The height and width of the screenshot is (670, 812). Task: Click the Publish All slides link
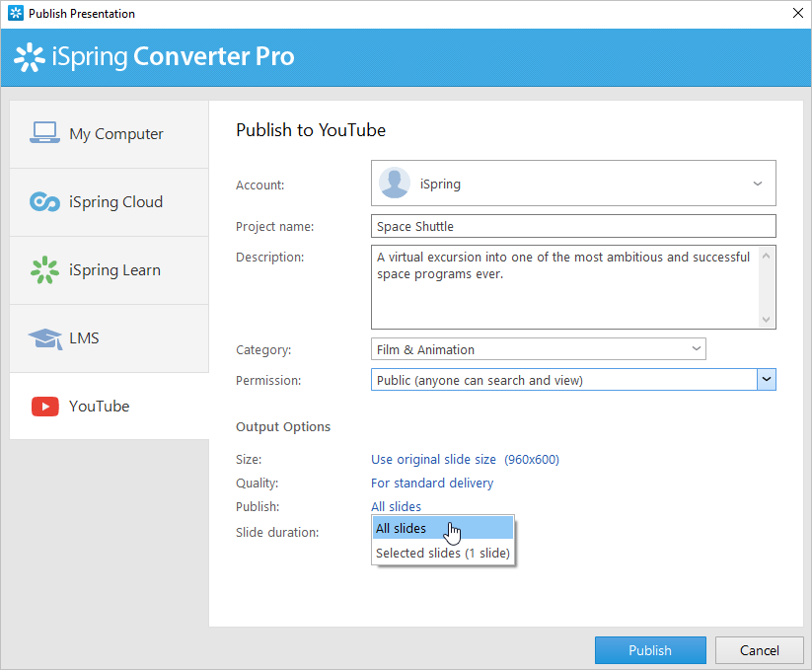[x=397, y=506]
